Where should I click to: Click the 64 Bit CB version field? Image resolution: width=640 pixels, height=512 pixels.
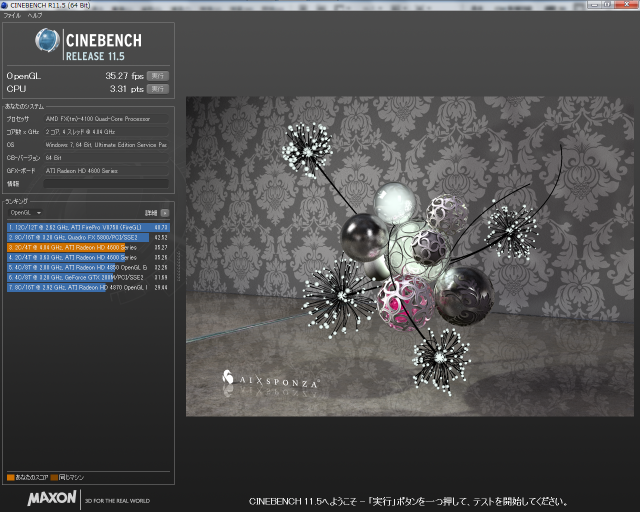(106, 158)
